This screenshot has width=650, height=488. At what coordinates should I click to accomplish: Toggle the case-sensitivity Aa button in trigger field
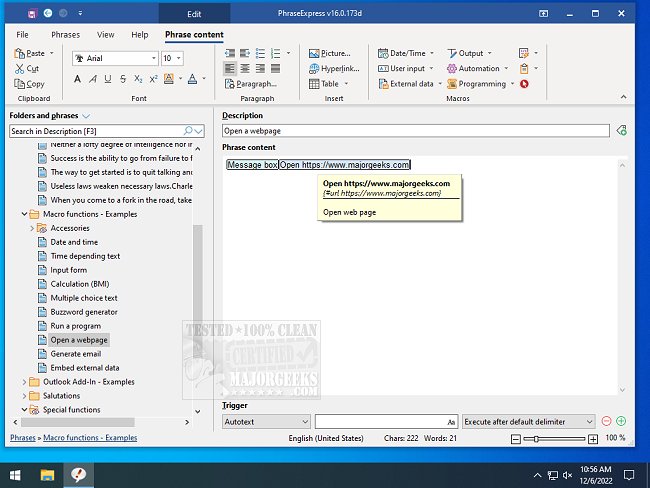tap(451, 422)
